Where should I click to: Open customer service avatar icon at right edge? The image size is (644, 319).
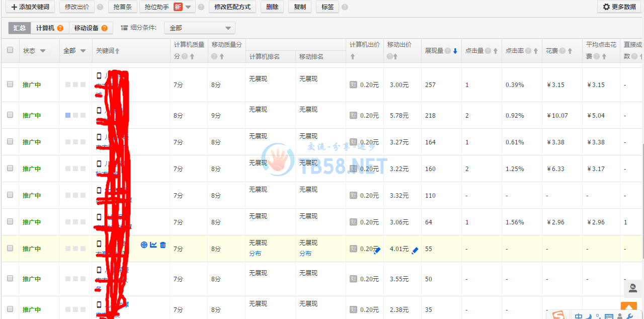pyautogui.click(x=632, y=288)
